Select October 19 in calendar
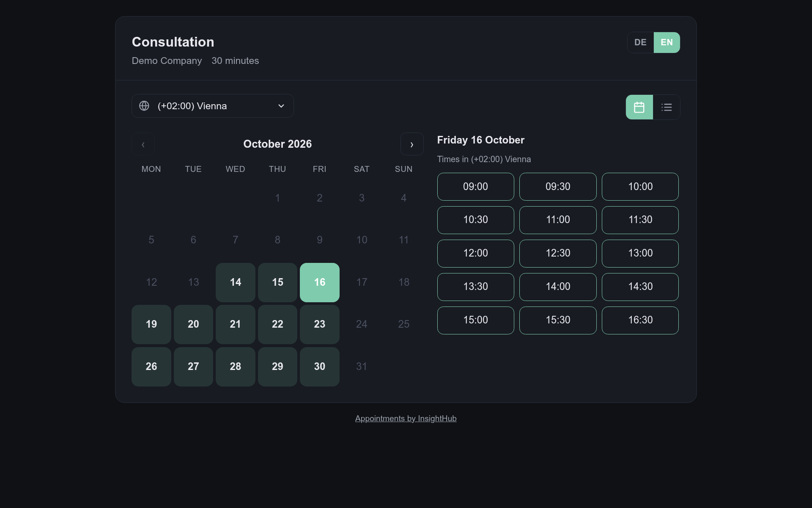This screenshot has height=508, width=812. (x=151, y=324)
